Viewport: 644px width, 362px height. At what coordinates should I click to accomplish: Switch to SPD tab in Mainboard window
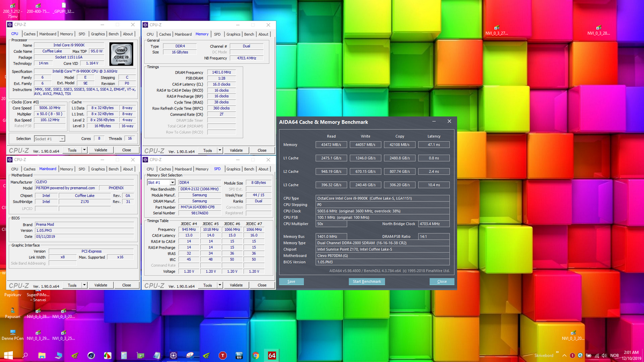click(82, 169)
